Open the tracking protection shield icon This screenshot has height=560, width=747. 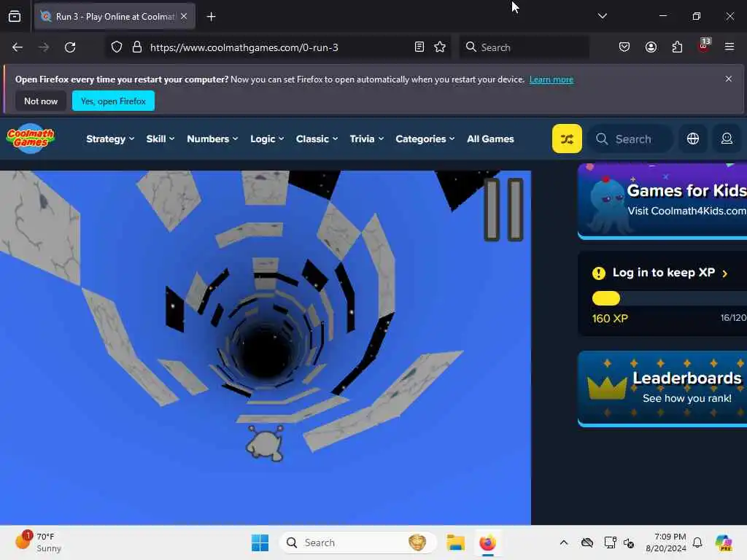(117, 47)
